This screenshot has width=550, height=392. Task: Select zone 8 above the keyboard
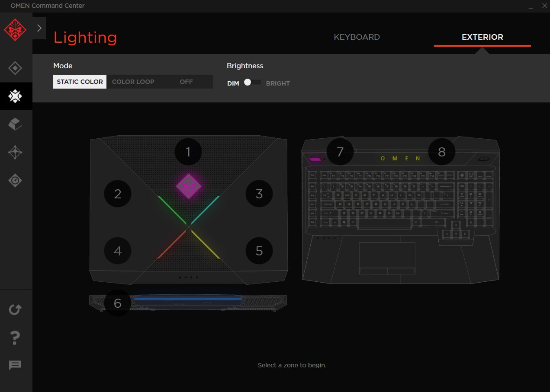click(441, 152)
